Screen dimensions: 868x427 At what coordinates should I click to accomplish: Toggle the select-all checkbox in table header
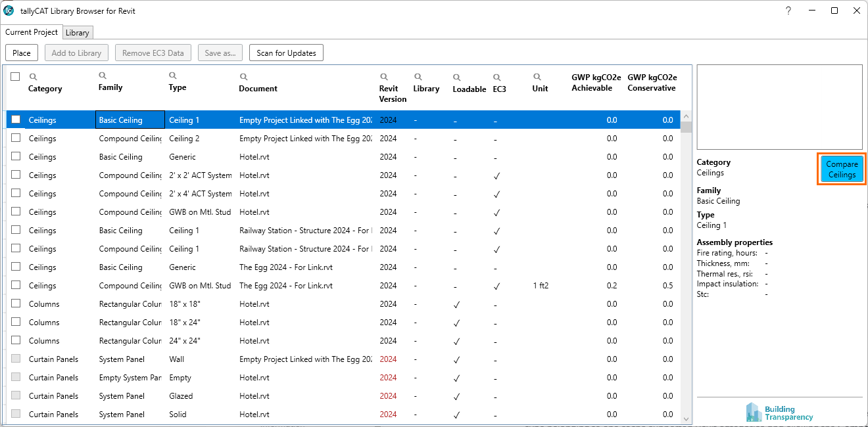[15, 77]
